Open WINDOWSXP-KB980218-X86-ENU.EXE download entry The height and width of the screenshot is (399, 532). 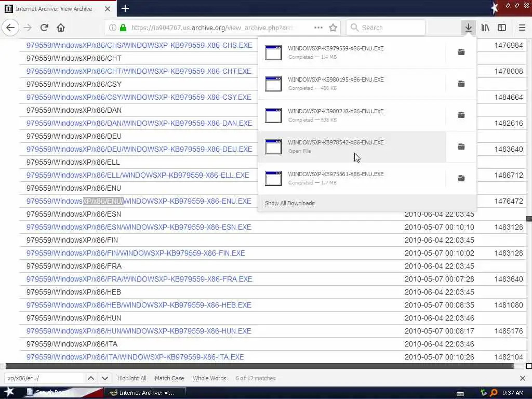point(352,115)
